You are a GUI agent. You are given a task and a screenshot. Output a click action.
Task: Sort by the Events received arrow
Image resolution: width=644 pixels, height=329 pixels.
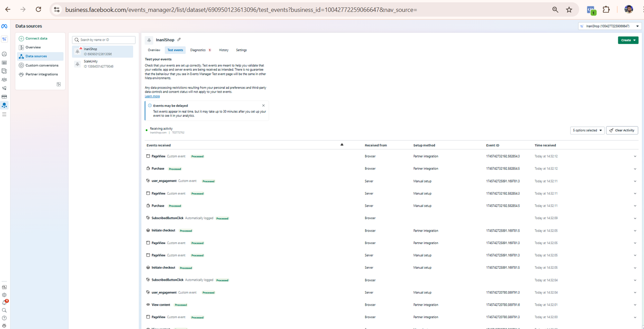coord(342,145)
